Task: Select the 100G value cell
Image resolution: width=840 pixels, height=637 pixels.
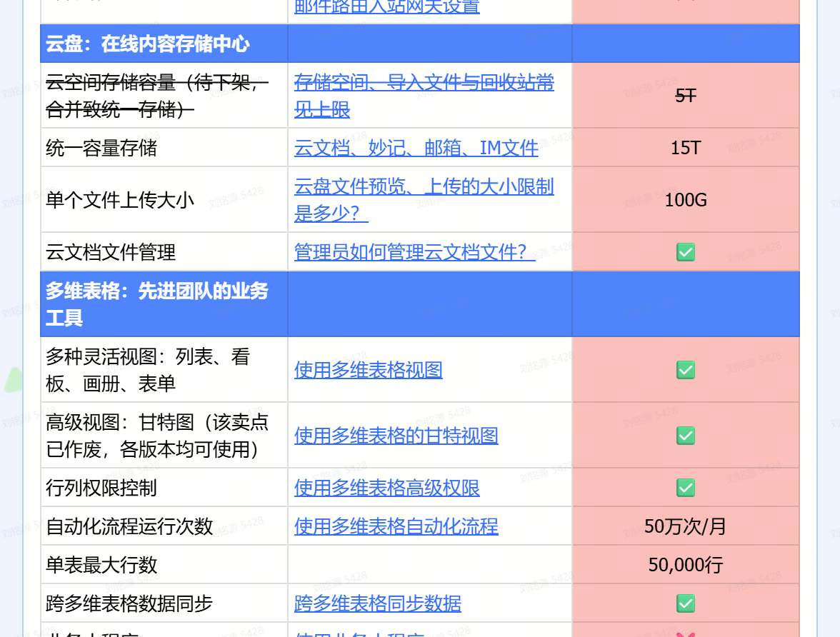Action: [686, 200]
